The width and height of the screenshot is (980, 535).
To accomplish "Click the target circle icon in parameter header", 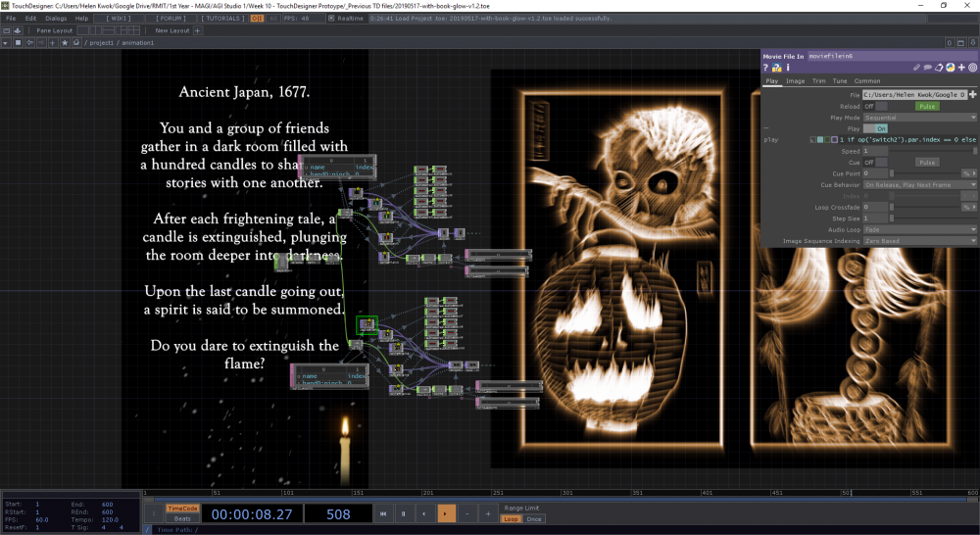I will click(972, 68).
